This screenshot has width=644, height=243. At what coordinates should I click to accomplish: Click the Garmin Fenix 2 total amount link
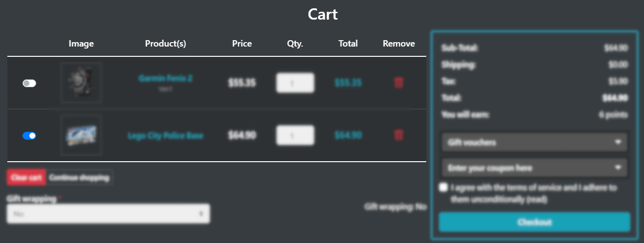click(348, 83)
